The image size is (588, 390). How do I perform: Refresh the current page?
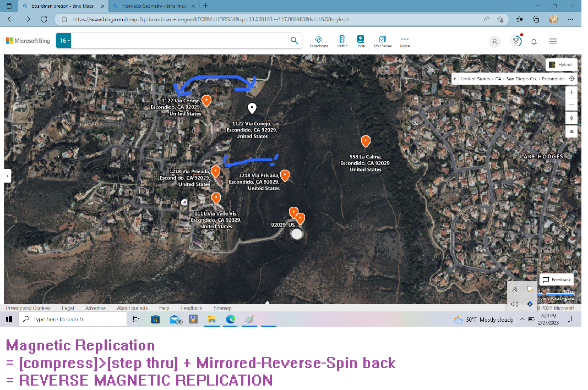click(44, 19)
